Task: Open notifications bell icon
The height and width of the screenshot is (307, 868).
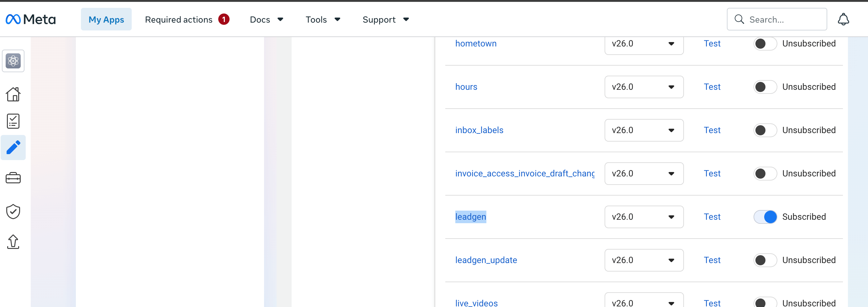Action: pyautogui.click(x=844, y=19)
